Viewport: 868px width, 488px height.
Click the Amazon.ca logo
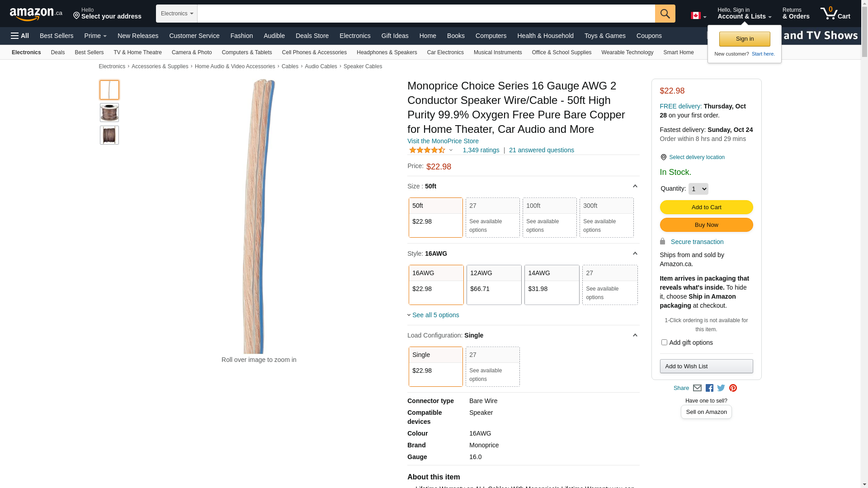36,14
